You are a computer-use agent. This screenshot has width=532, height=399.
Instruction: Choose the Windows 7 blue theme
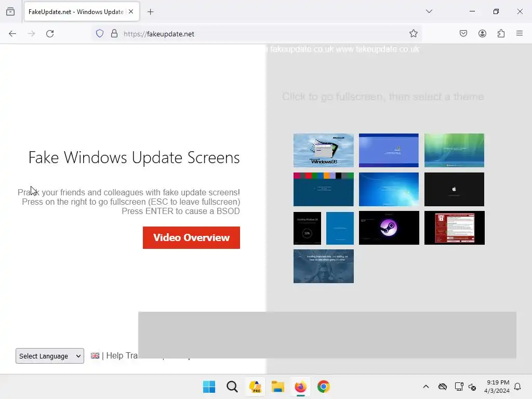[389, 189]
